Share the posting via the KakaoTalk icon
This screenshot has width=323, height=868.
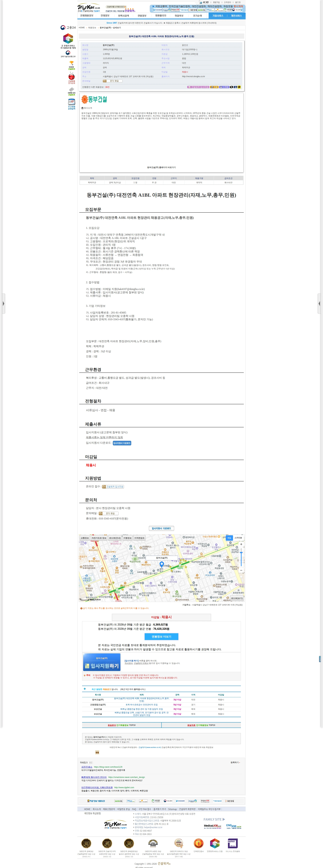(x=239, y=87)
